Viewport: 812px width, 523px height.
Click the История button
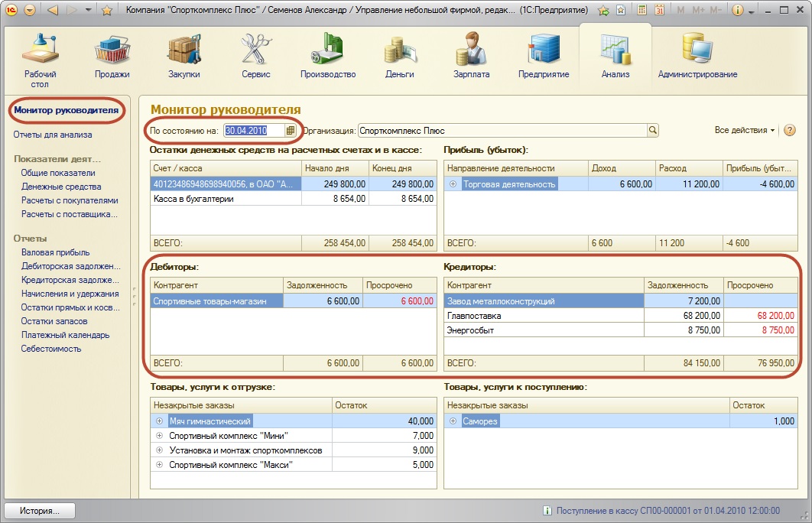pos(41,510)
